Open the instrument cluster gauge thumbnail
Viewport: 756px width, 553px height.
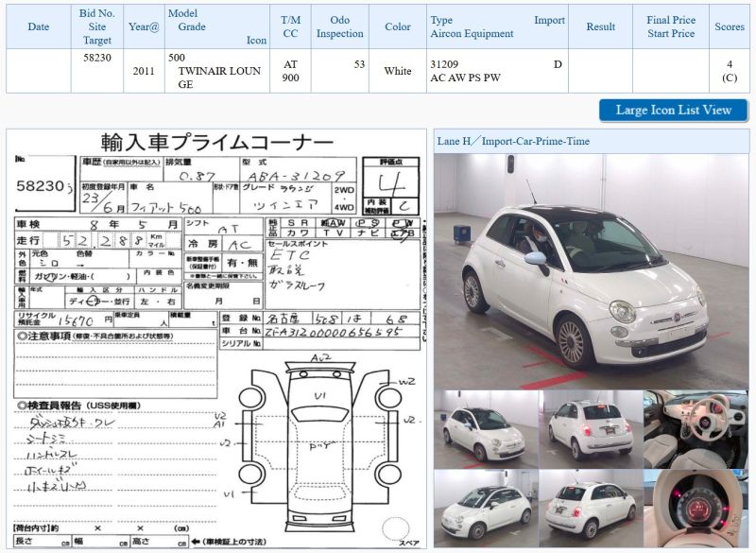point(696,509)
